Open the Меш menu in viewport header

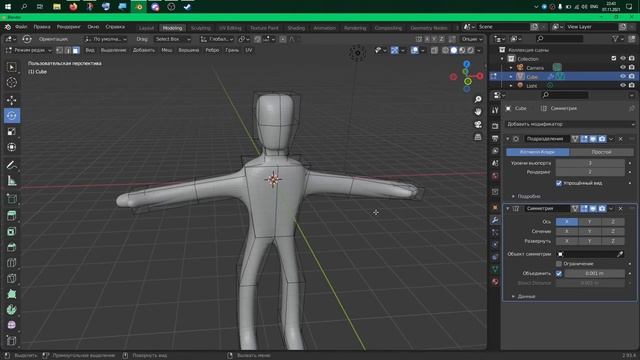[x=167, y=50]
